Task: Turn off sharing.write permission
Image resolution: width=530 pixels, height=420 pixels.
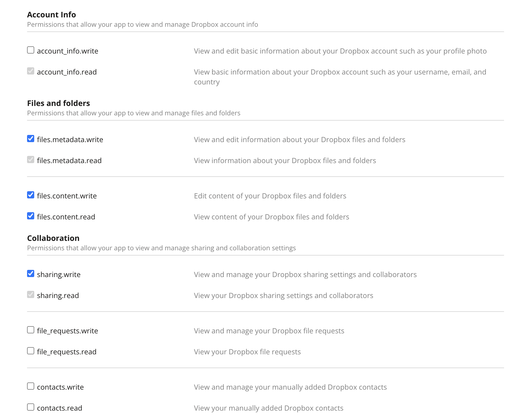Action: pos(31,274)
